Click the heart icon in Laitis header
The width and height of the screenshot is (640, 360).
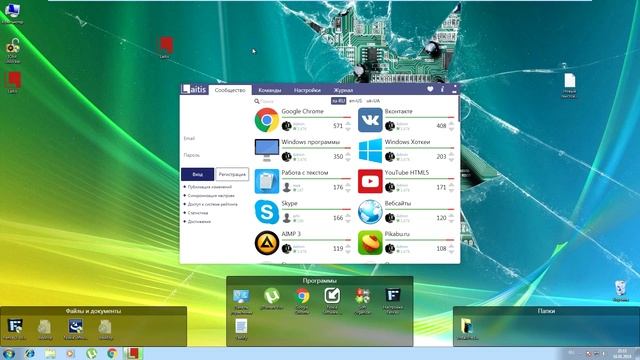click(x=430, y=89)
